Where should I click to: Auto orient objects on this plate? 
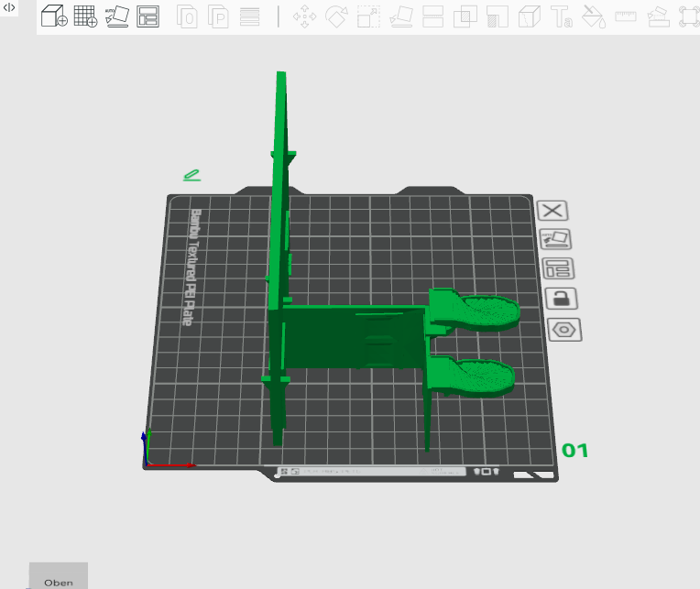pyautogui.click(x=556, y=239)
